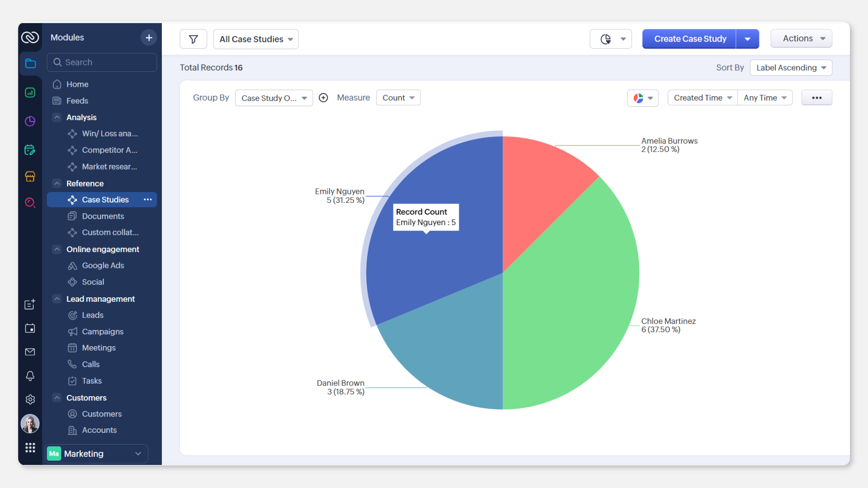
Task: Open the settings gear icon
Action: coord(30,399)
